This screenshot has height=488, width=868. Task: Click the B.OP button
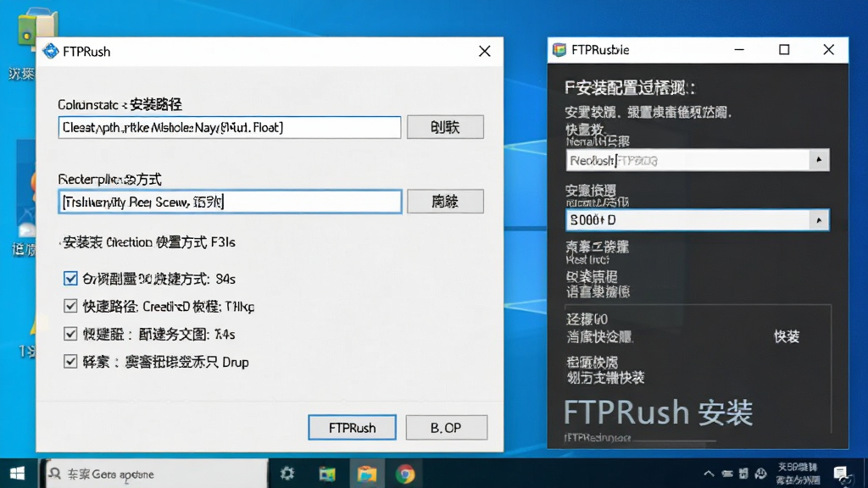coord(446,428)
